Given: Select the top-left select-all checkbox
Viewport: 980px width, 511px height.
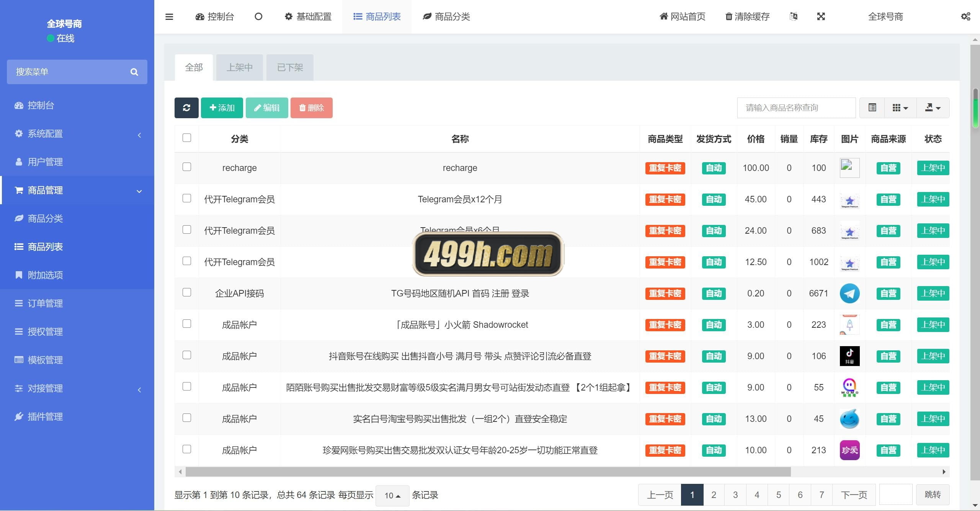Looking at the screenshot, I should tap(187, 138).
